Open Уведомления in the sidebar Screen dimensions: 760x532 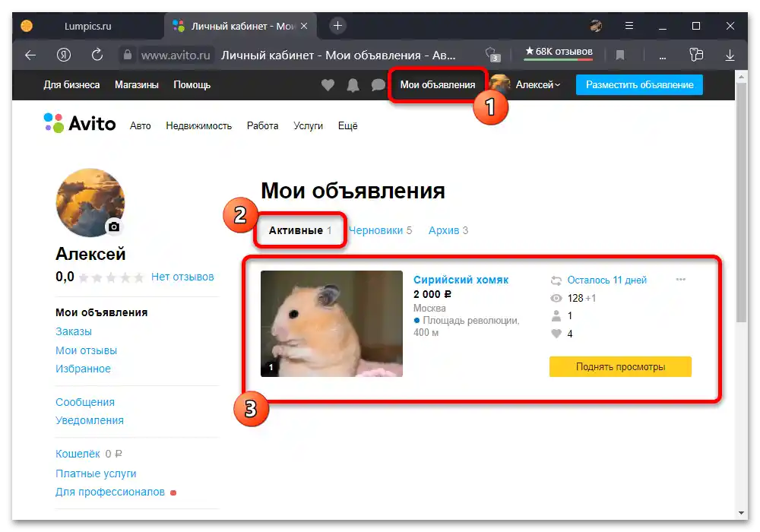89,420
